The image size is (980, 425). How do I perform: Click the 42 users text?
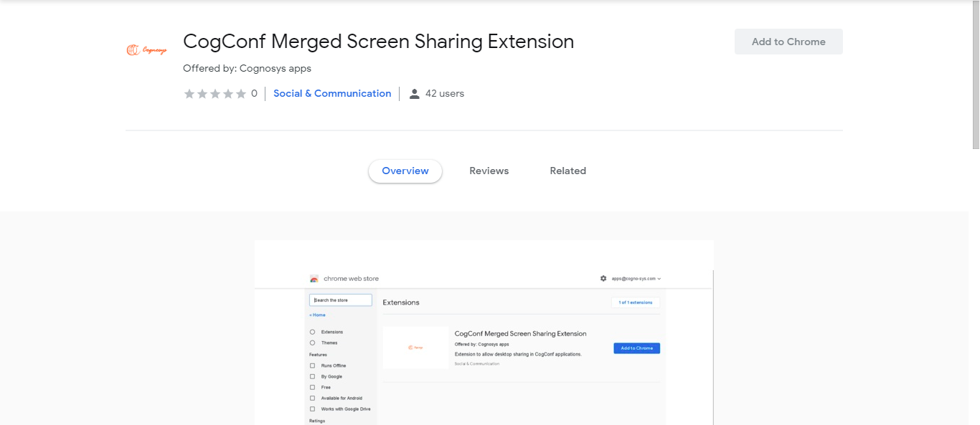[x=445, y=93]
